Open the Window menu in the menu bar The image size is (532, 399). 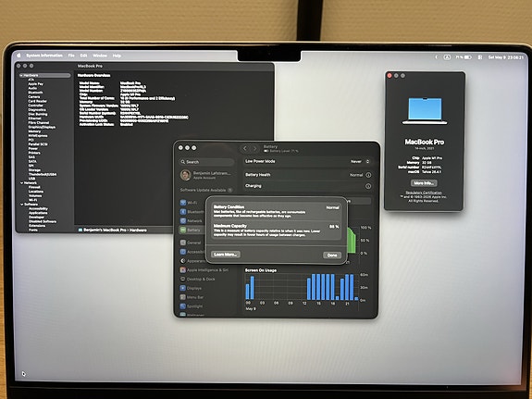[100, 56]
